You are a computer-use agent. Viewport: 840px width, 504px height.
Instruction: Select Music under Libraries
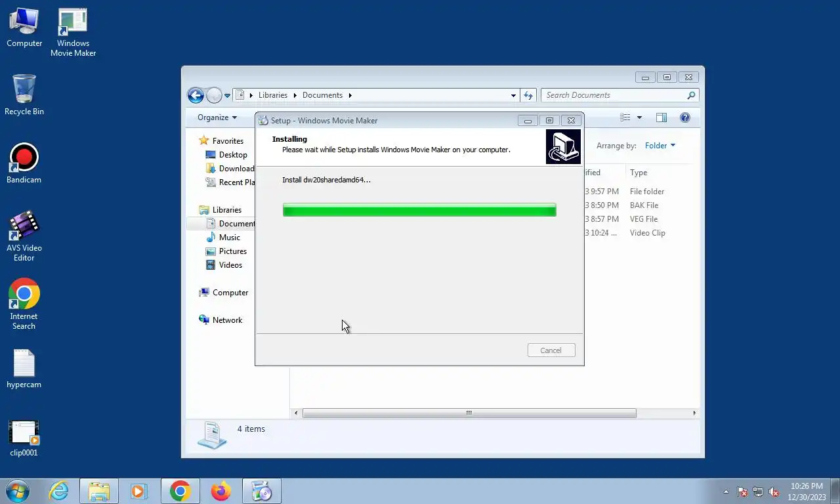pyautogui.click(x=229, y=238)
